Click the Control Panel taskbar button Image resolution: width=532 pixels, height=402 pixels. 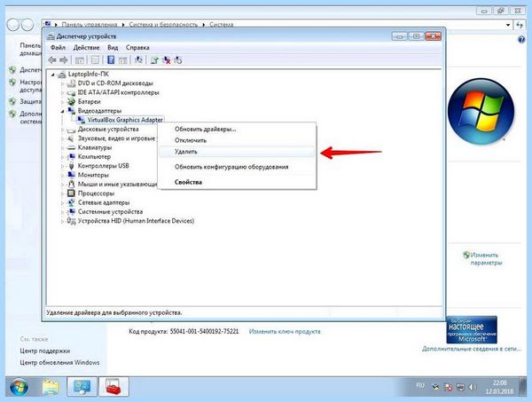[82, 387]
